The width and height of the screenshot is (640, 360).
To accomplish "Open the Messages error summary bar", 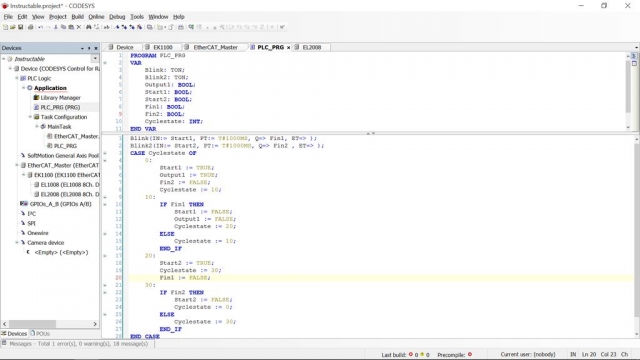I will tap(78, 344).
